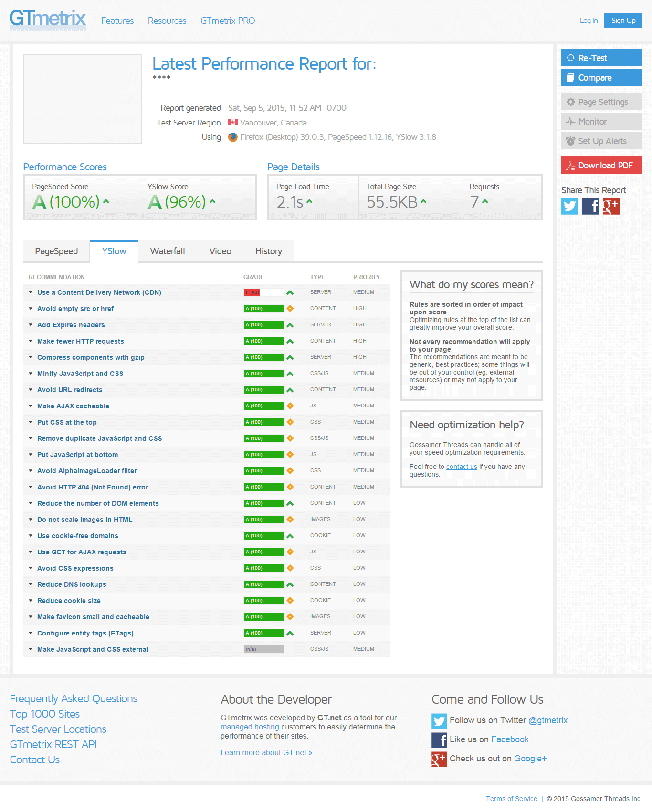Open @gtmetrix Twitter link

coord(548,720)
